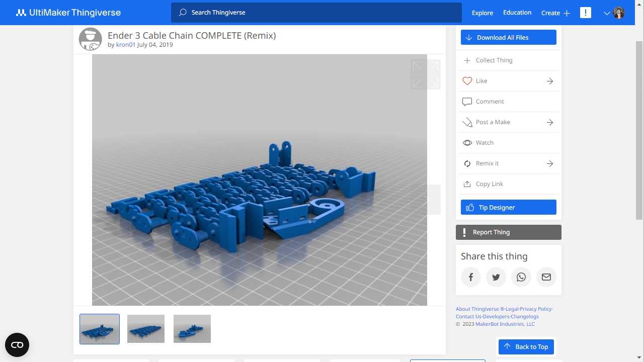Open the Explore menu
The height and width of the screenshot is (362, 644).
[x=482, y=13]
